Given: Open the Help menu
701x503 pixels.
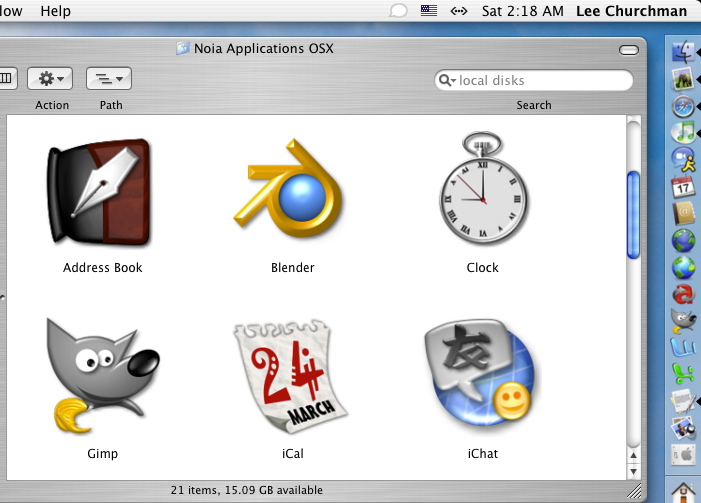Looking at the screenshot, I should click(x=55, y=11).
